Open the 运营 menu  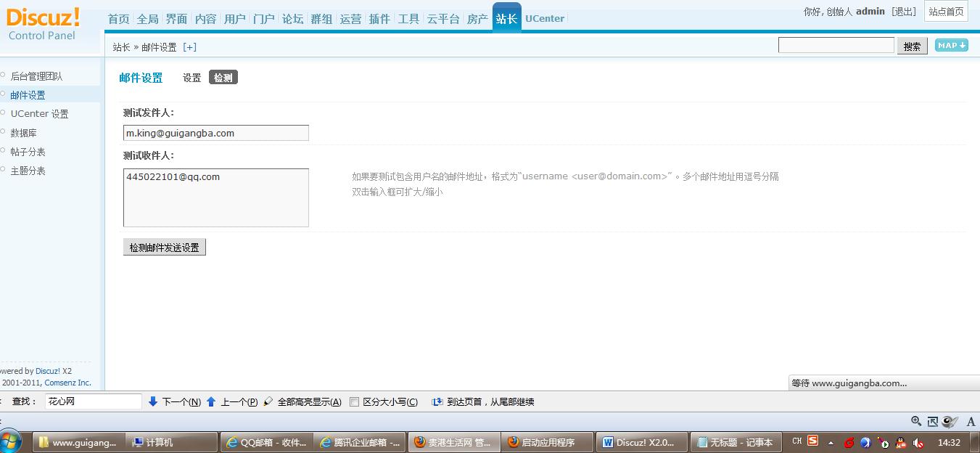(x=350, y=19)
